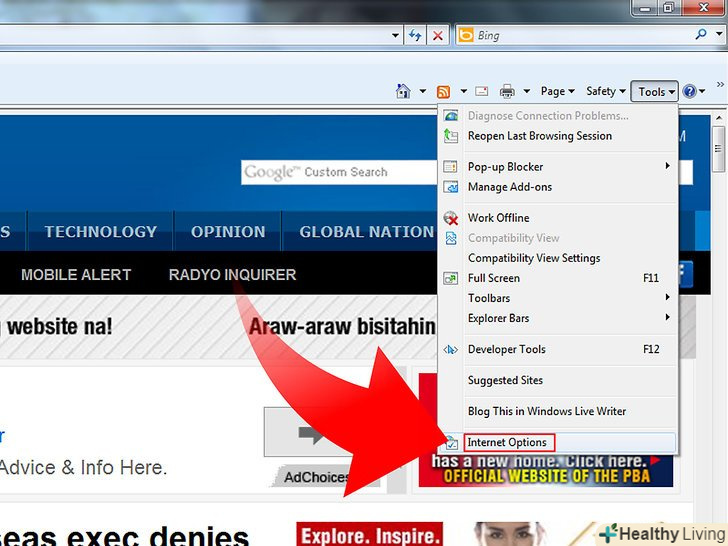Click the Refresh icon in address bar
The width and height of the screenshot is (728, 546).
[x=415, y=35]
